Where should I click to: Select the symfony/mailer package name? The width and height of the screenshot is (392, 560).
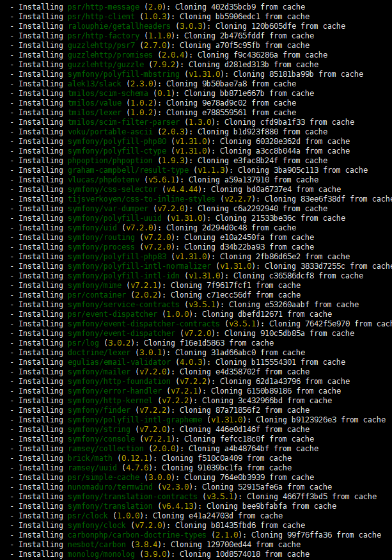[99, 372]
